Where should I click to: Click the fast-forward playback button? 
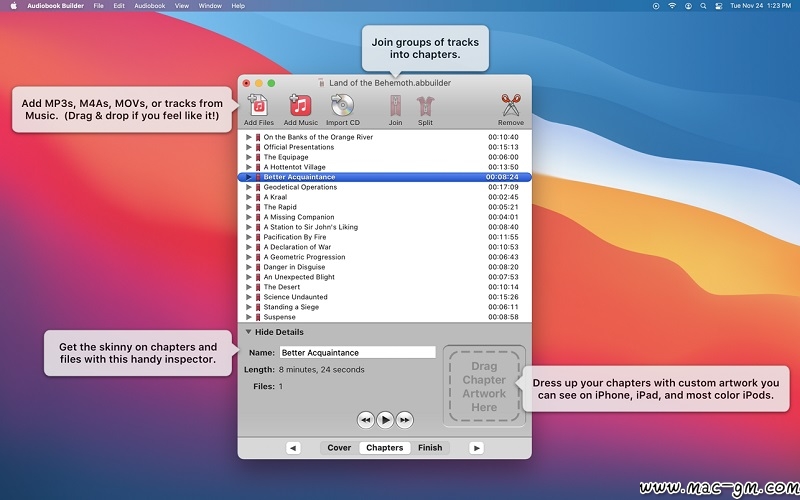click(405, 420)
